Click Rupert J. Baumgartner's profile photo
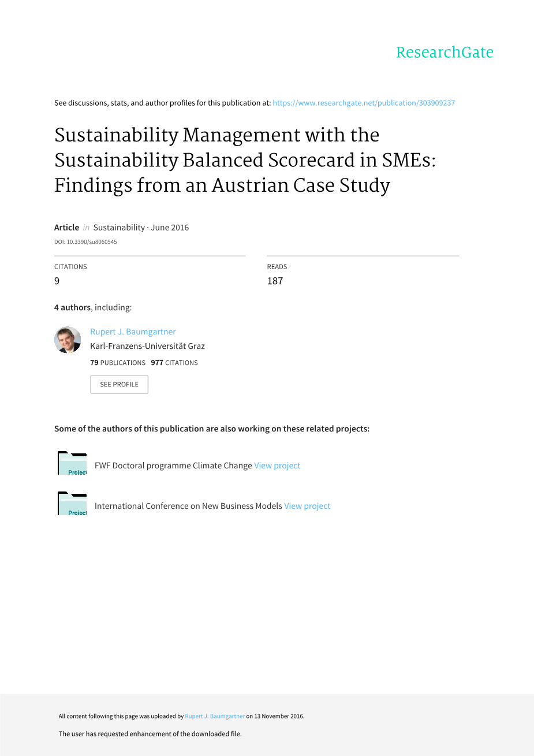Image resolution: width=534 pixels, height=756 pixels. pos(68,340)
